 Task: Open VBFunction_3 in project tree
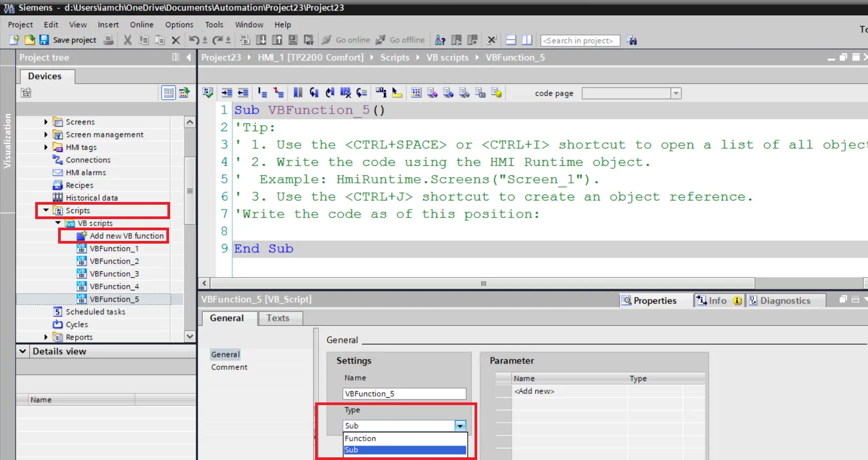114,274
